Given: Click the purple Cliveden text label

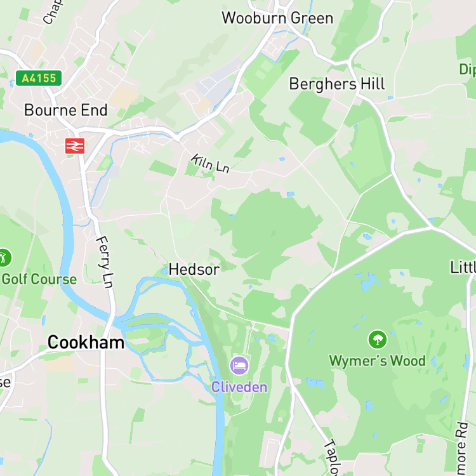Looking at the screenshot, I should (x=239, y=387).
